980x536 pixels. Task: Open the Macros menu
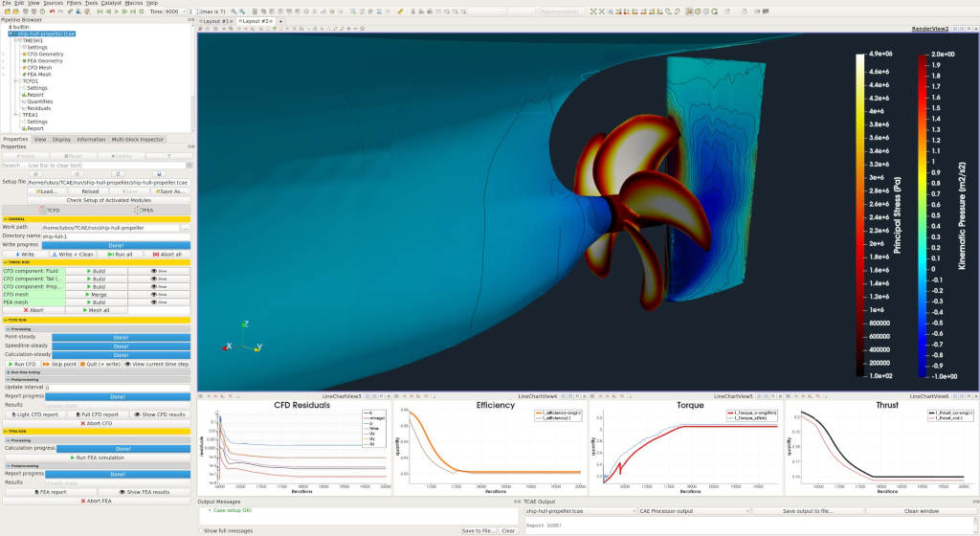tap(134, 3)
